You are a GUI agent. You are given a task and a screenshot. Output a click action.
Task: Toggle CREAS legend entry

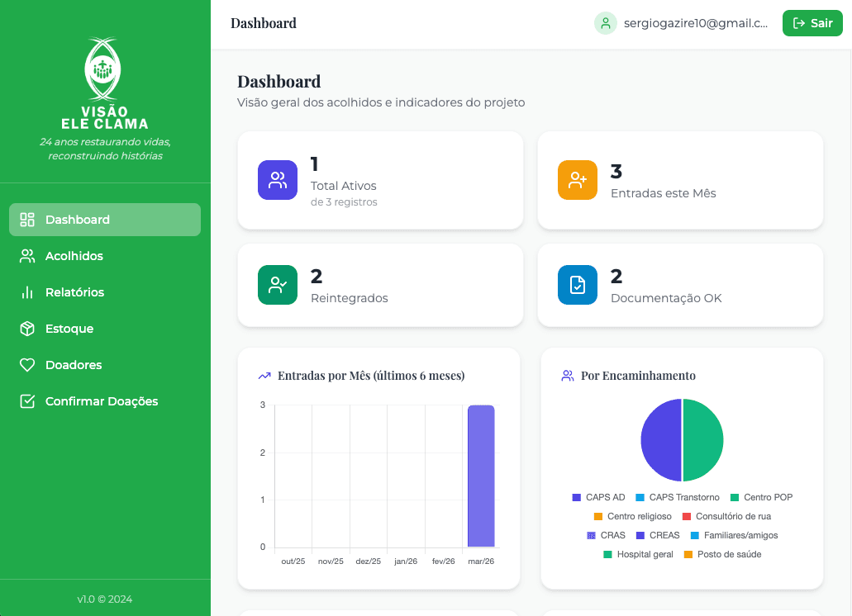click(658, 536)
